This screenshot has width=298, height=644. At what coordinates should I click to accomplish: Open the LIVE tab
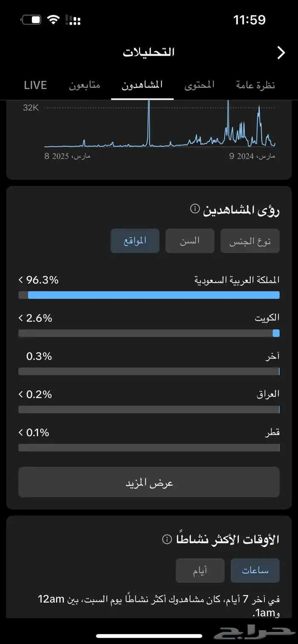pos(35,85)
